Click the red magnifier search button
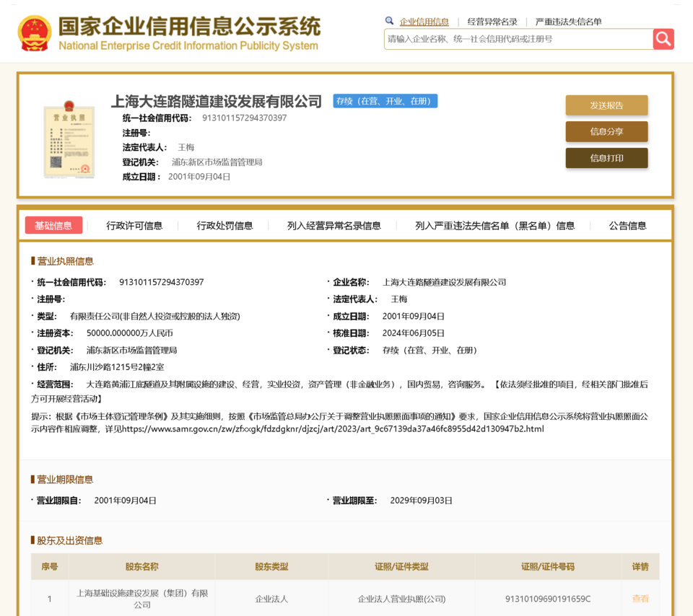Viewport: 693px width, 616px height. click(663, 39)
